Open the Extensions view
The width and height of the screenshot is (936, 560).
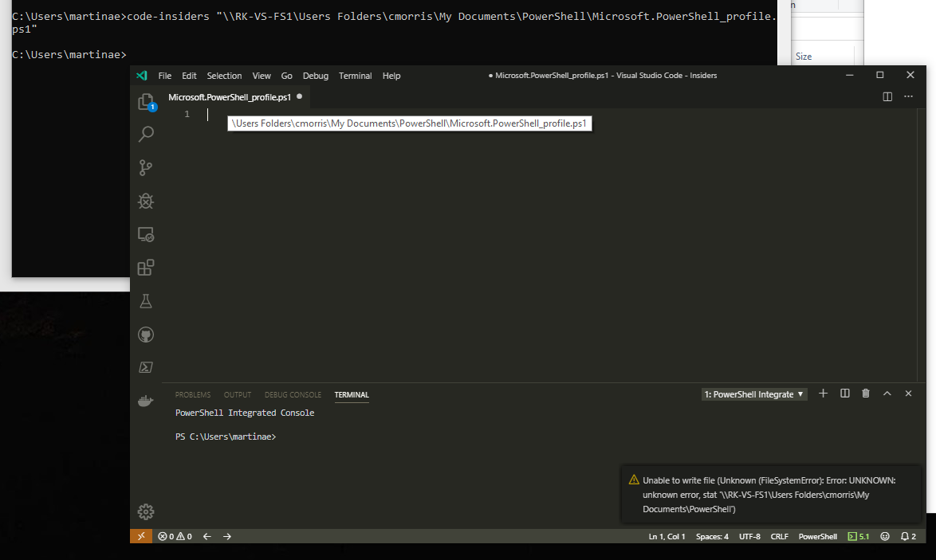point(146,268)
